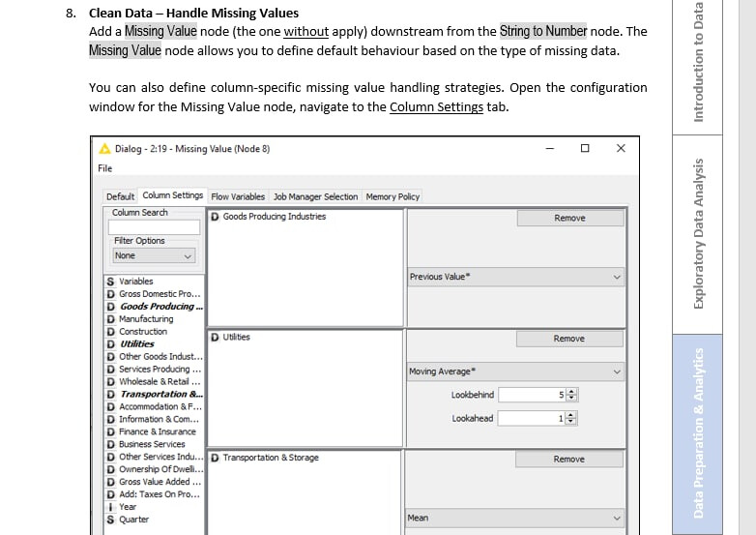Click D icon of Transportation & Storage panel
The height and width of the screenshot is (535, 756).
tap(214, 458)
